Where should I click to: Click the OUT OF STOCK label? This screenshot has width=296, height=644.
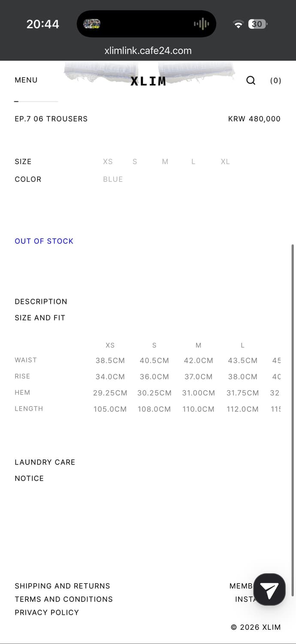[44, 241]
